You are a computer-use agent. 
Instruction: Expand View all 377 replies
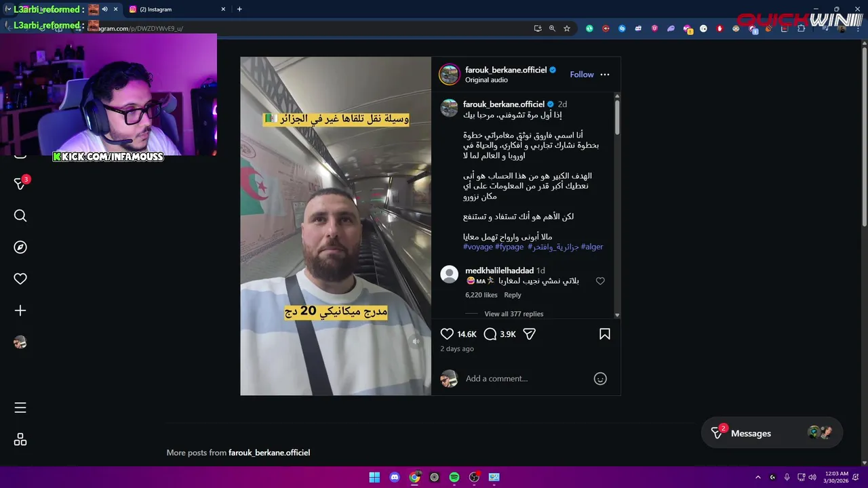pos(513,314)
